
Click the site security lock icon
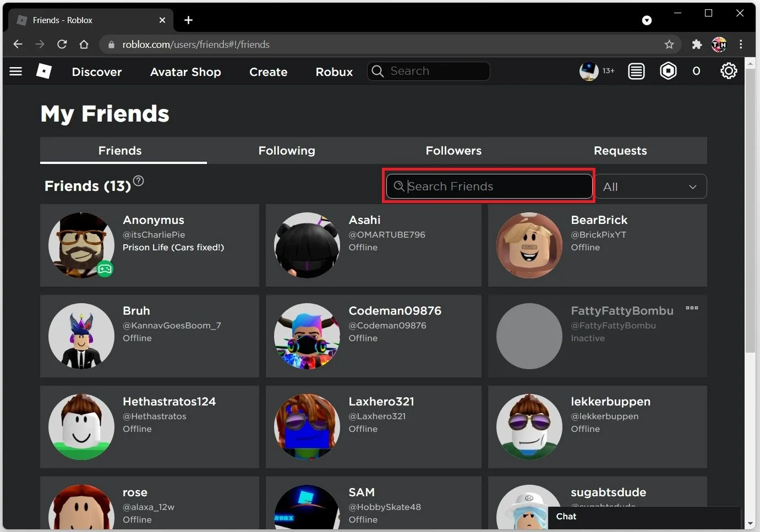click(112, 45)
